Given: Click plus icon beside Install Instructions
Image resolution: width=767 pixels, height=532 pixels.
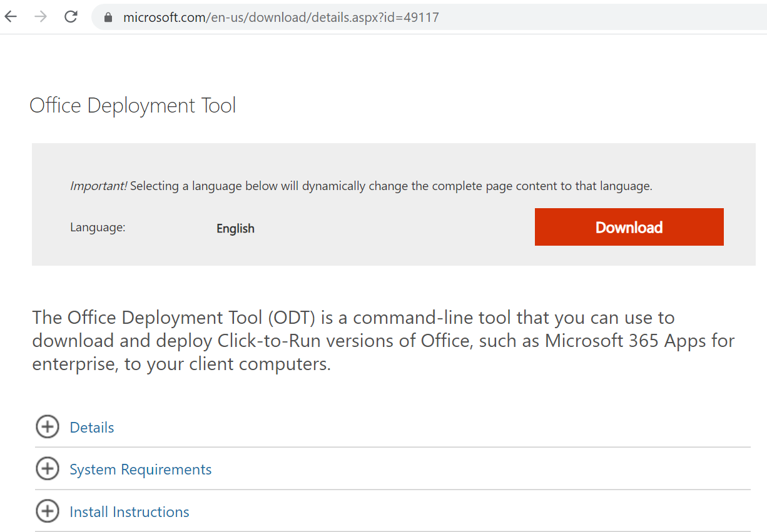Looking at the screenshot, I should click(x=48, y=512).
